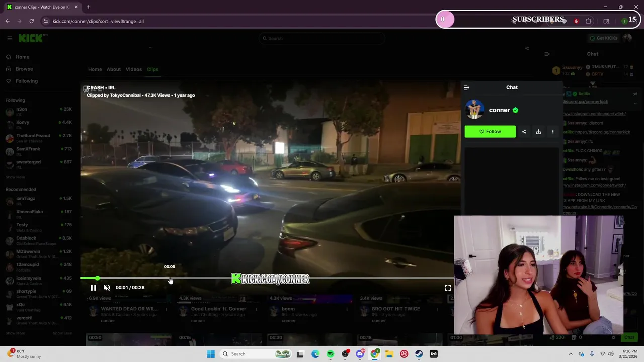Open Discord from taskbar

pyautogui.click(x=360, y=354)
